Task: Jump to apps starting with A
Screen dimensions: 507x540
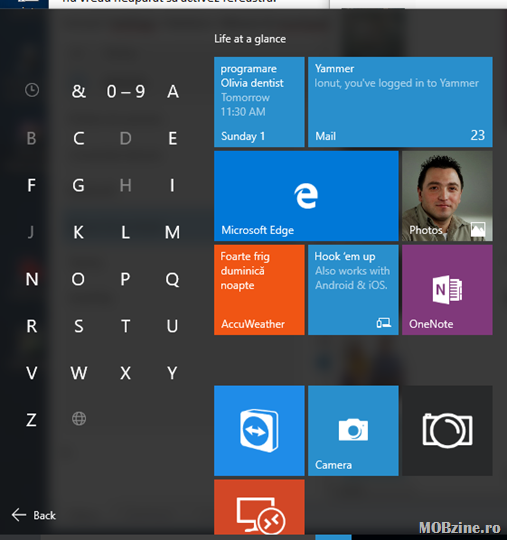Action: point(173,92)
